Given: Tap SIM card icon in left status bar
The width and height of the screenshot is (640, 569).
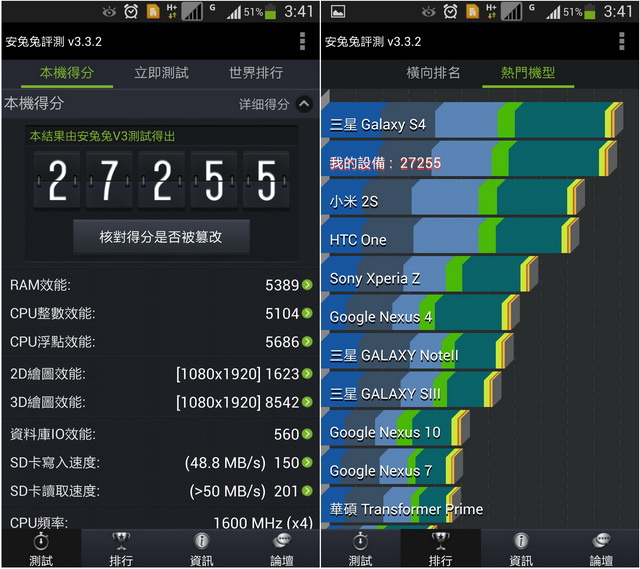Looking at the screenshot, I should click(153, 11).
